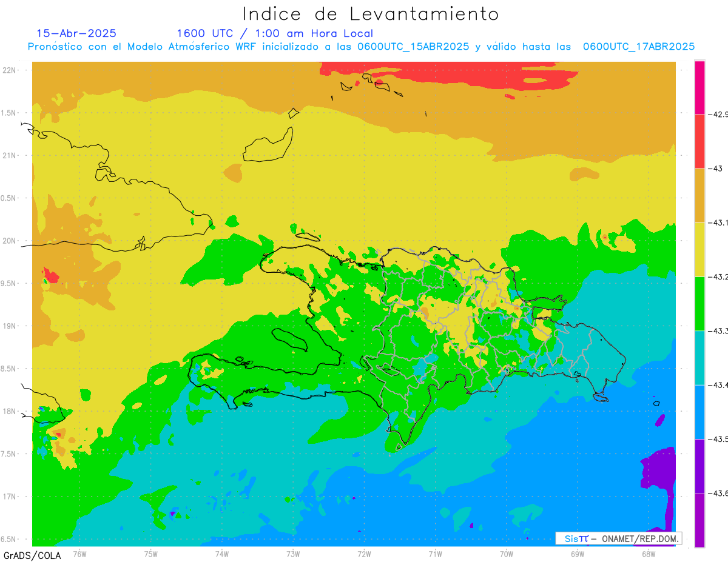Click the "75W" longitude label

(x=150, y=554)
